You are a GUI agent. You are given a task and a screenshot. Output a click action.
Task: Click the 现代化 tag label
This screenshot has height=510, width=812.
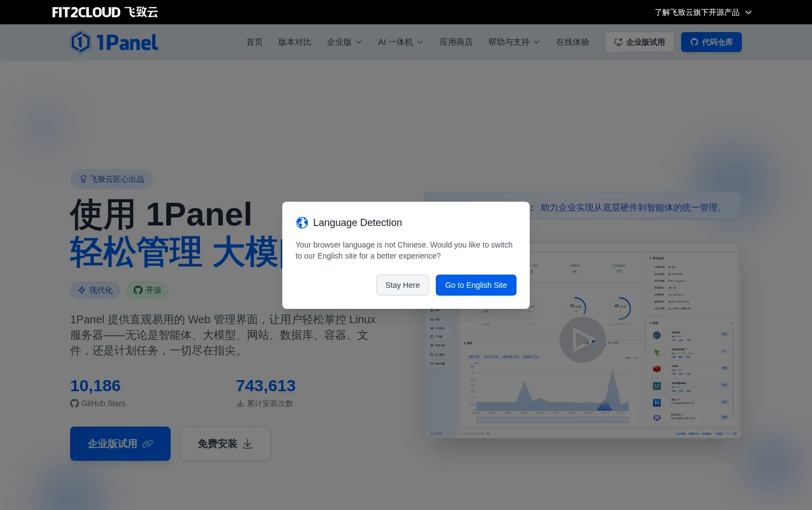[101, 290]
